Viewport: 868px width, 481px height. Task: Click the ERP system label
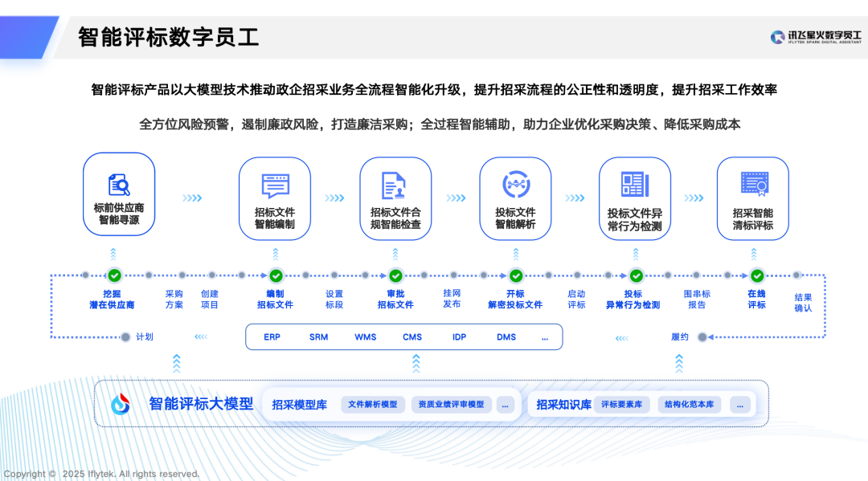coord(272,337)
